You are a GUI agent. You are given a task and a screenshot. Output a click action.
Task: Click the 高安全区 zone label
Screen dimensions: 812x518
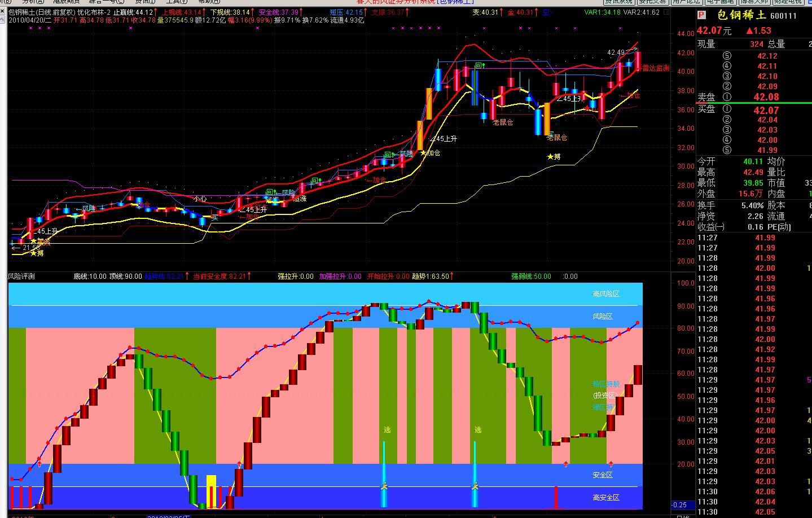coord(606,497)
